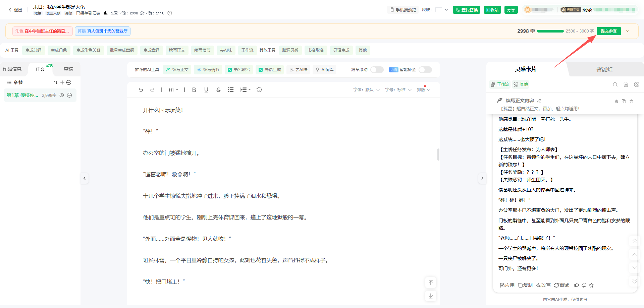The image size is (644, 308).
Task: Open the 回收站 recycle bin button
Action: pos(492,10)
